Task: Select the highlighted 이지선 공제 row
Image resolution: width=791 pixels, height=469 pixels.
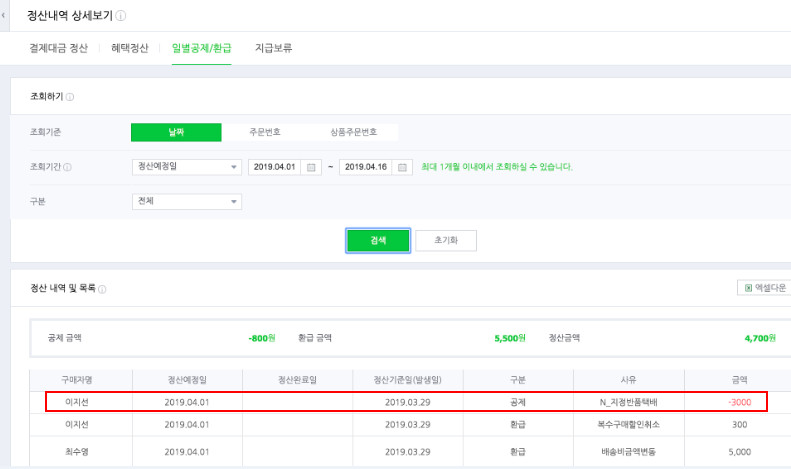Action: (x=405, y=402)
